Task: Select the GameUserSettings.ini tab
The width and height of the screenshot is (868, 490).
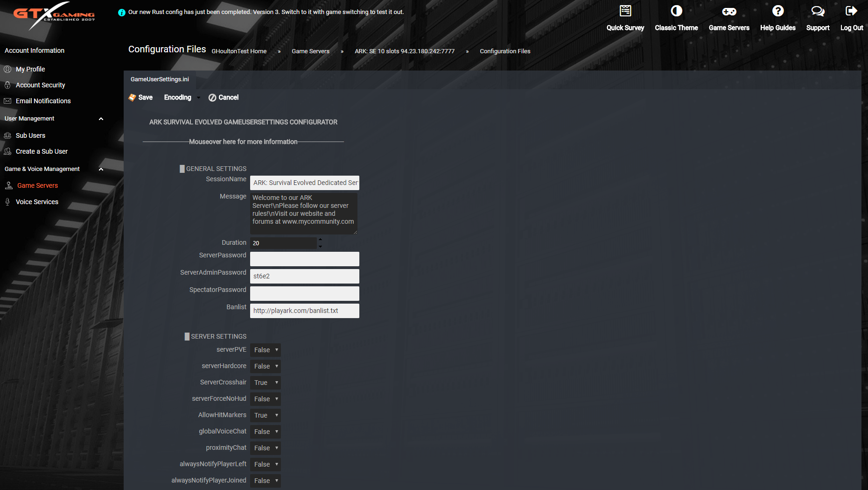Action: 160,79
